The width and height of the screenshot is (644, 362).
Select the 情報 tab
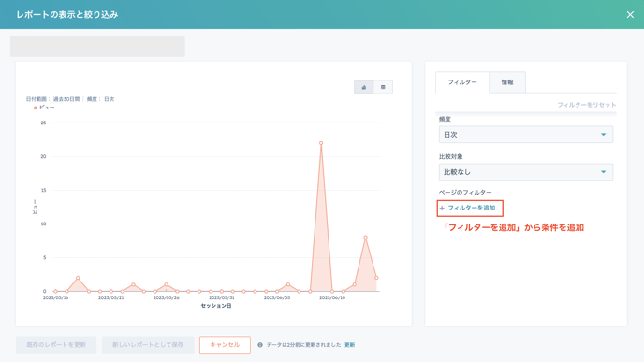click(507, 82)
